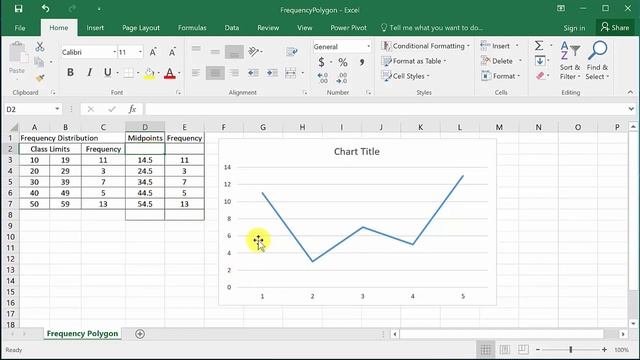Viewport: 640px width, 360px height.
Task: Open Sort & Filter
Action: [570, 60]
